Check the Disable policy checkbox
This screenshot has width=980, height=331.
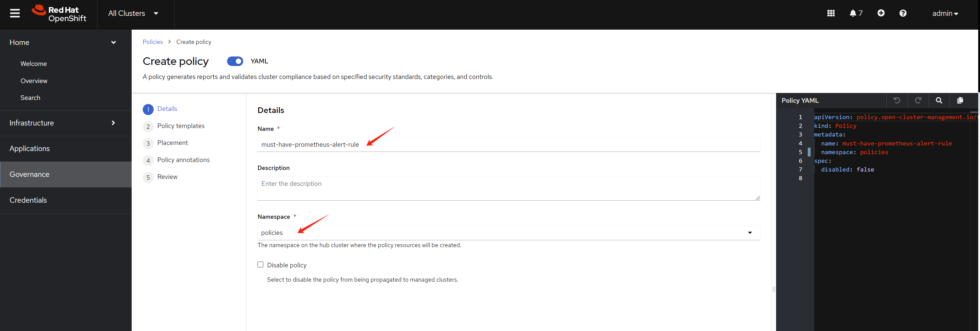pos(260,265)
